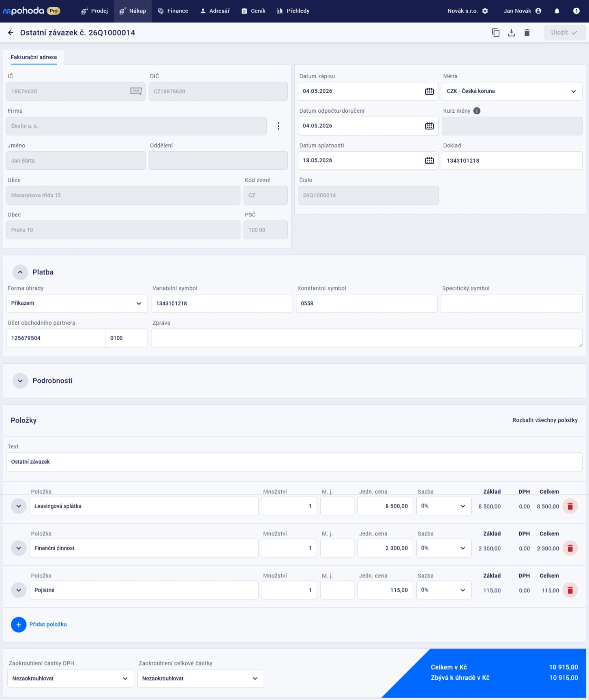The image size is (589, 700).
Task: Click Přidat položku link
Action: point(48,625)
